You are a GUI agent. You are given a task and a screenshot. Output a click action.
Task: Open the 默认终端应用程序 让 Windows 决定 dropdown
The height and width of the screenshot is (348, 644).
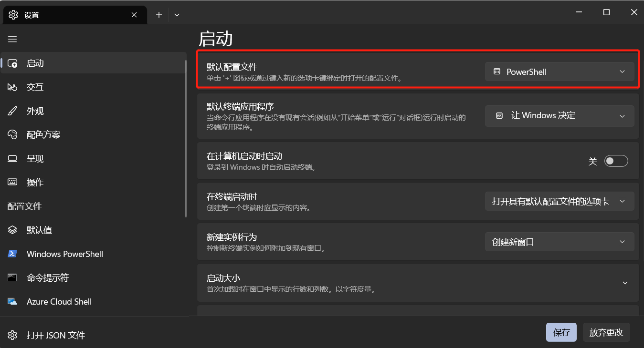pos(560,116)
